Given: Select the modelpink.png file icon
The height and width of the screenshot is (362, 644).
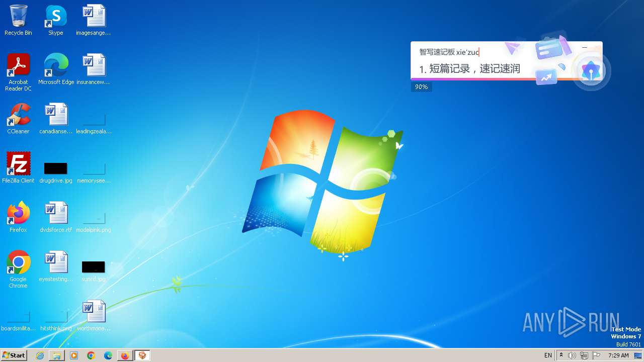Looking at the screenshot, I should pyautogui.click(x=94, y=222).
